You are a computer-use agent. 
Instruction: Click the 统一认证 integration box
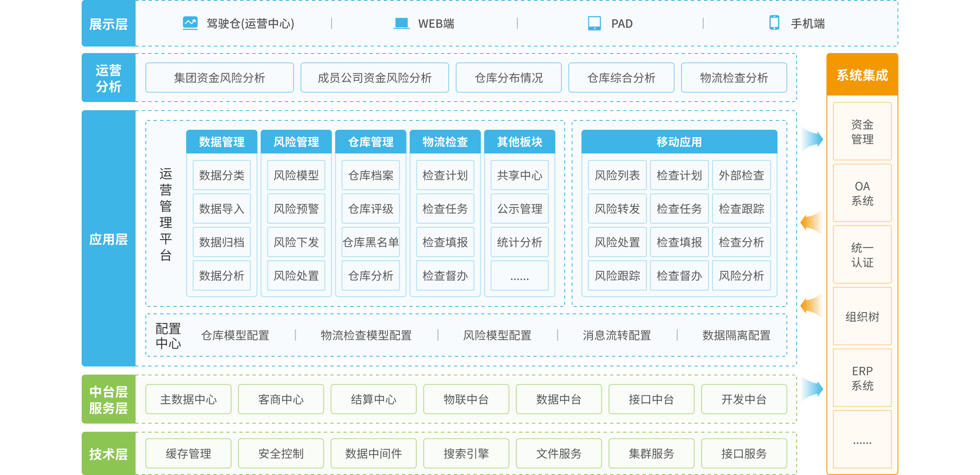click(x=862, y=255)
